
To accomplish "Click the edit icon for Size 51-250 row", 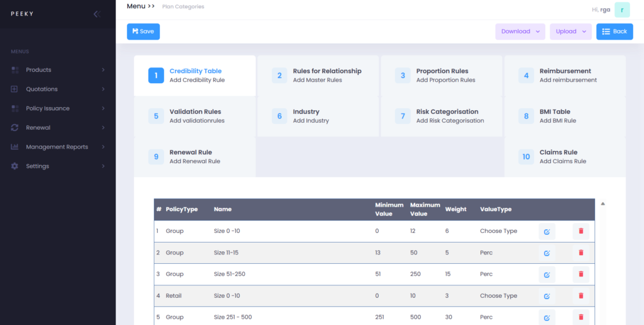I will [547, 275].
